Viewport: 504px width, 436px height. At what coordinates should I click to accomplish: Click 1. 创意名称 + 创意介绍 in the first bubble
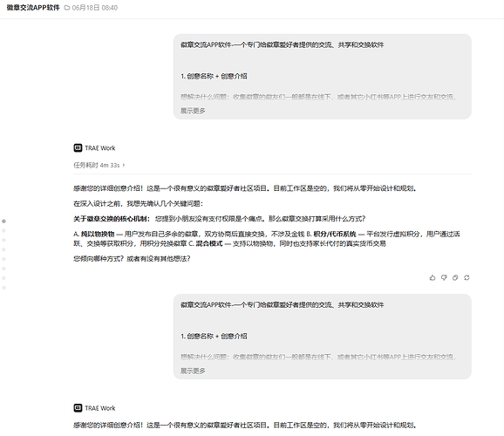214,77
